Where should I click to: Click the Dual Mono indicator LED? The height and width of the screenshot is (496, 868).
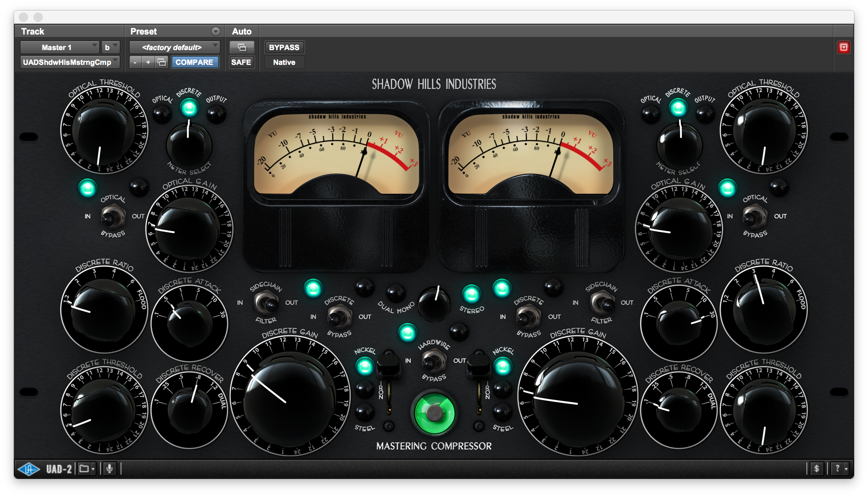[x=395, y=292]
